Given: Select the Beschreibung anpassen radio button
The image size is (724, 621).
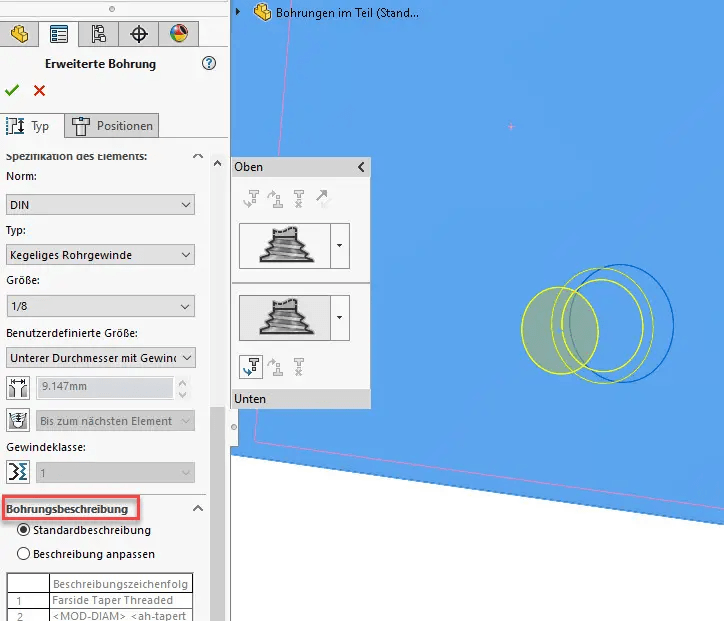Looking at the screenshot, I should (24, 553).
